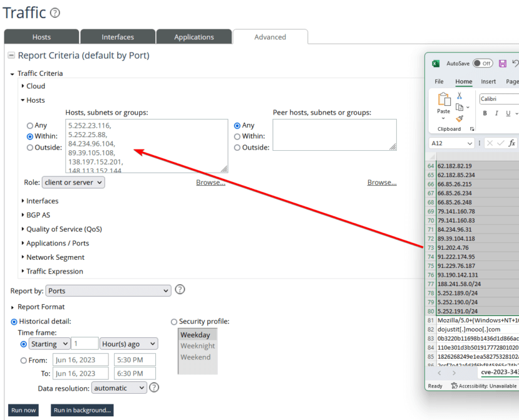
Task: Click the Paste clipboard icon in Excel
Action: point(444,100)
